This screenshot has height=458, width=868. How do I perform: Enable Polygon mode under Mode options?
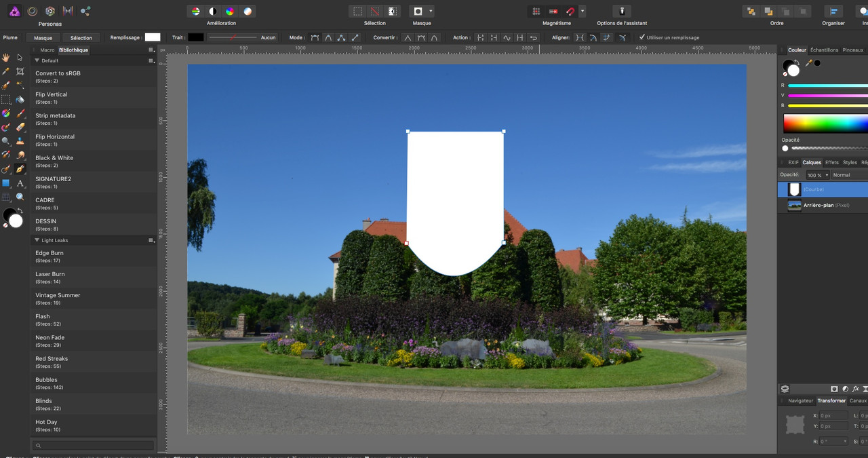(x=341, y=37)
